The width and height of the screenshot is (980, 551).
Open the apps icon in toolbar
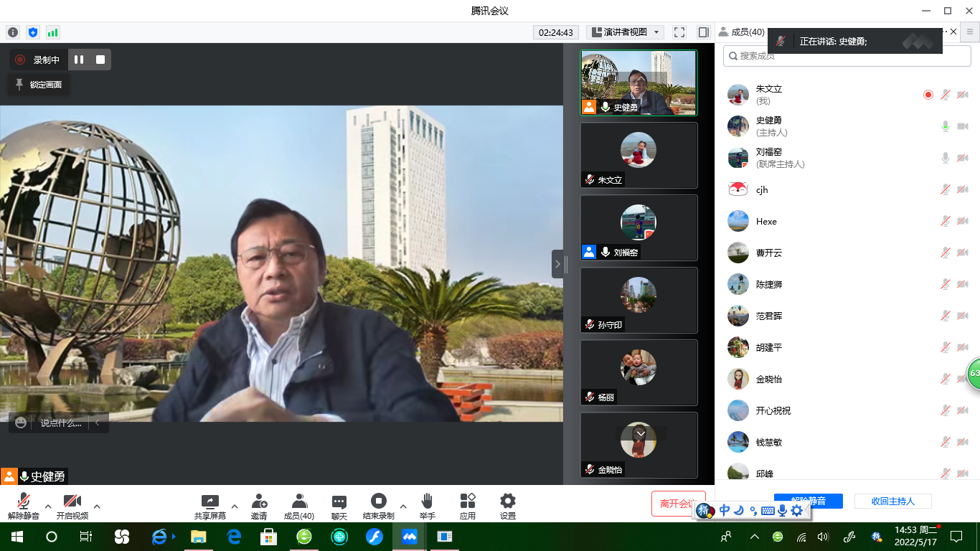pyautogui.click(x=468, y=501)
